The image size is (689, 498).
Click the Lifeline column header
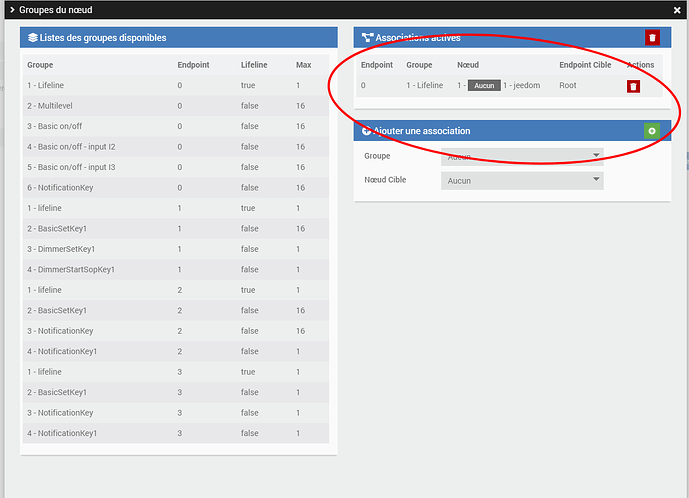(254, 65)
